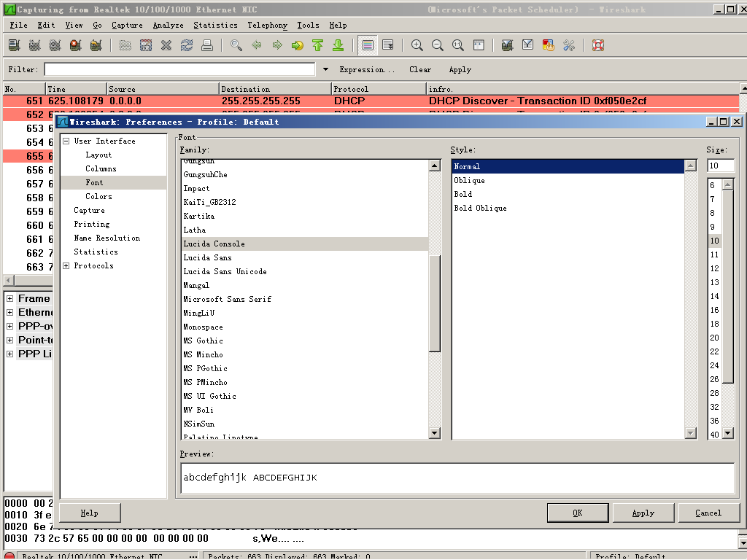Jump to the last packet icon
Screen dimensions: 747x560
[338, 45]
